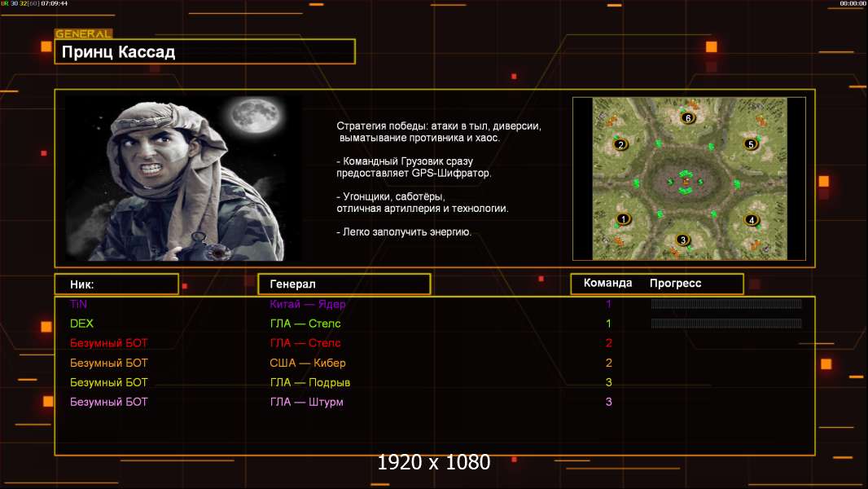
Task: Click TiN's loading progress bar
Action: pyautogui.click(x=726, y=304)
